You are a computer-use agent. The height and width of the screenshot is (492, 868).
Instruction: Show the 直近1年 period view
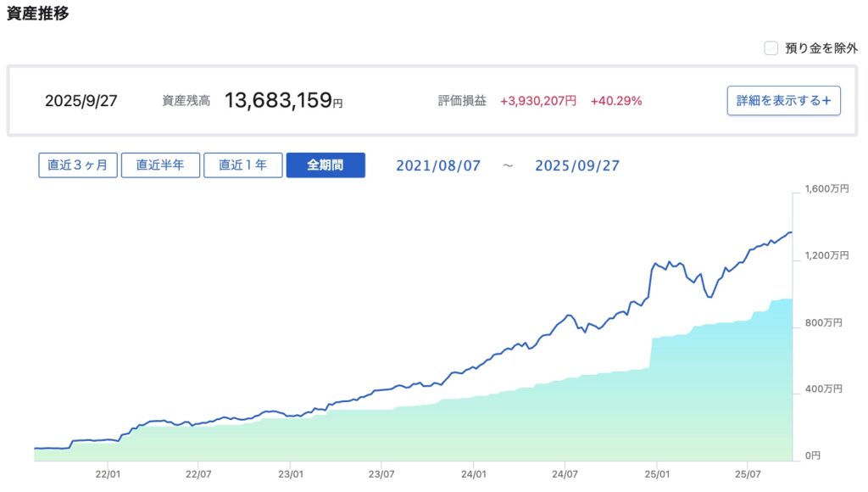pyautogui.click(x=242, y=165)
